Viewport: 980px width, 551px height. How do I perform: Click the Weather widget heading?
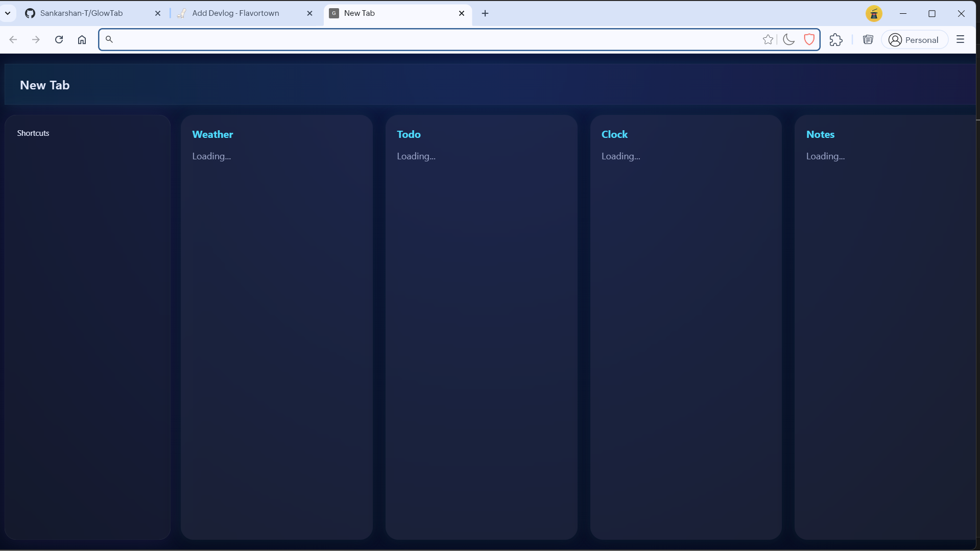212,134
